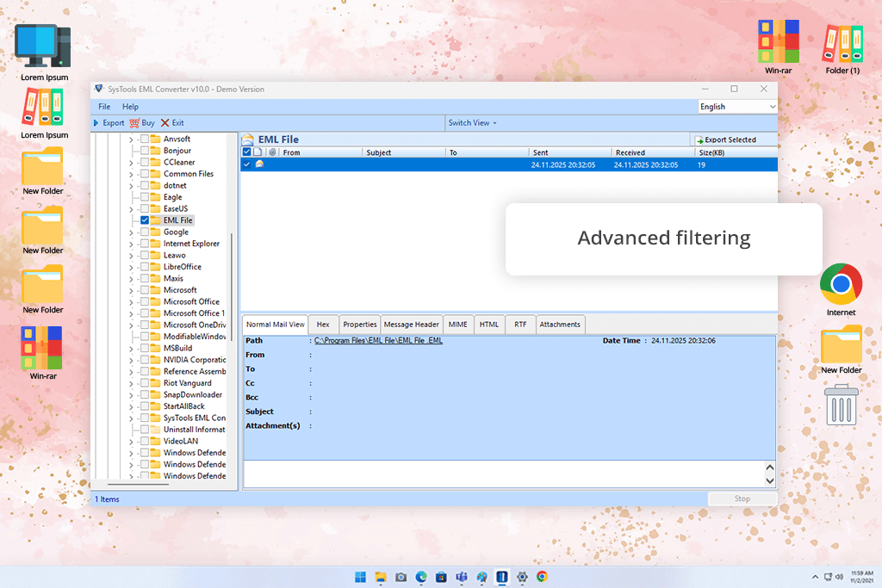Open the English language dropdown

coord(737,106)
